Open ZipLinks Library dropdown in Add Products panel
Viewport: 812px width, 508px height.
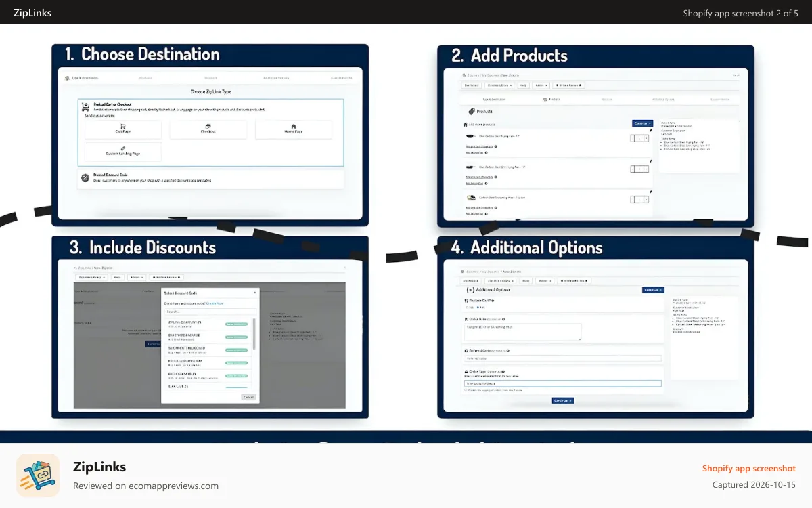pyautogui.click(x=500, y=85)
